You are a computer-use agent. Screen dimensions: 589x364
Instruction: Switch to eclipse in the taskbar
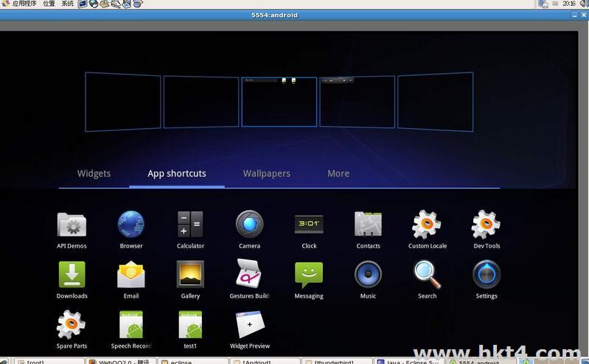tap(192, 361)
